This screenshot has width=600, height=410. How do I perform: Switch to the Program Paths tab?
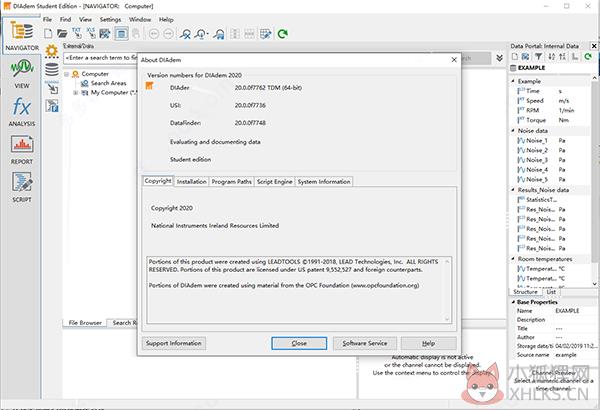232,182
